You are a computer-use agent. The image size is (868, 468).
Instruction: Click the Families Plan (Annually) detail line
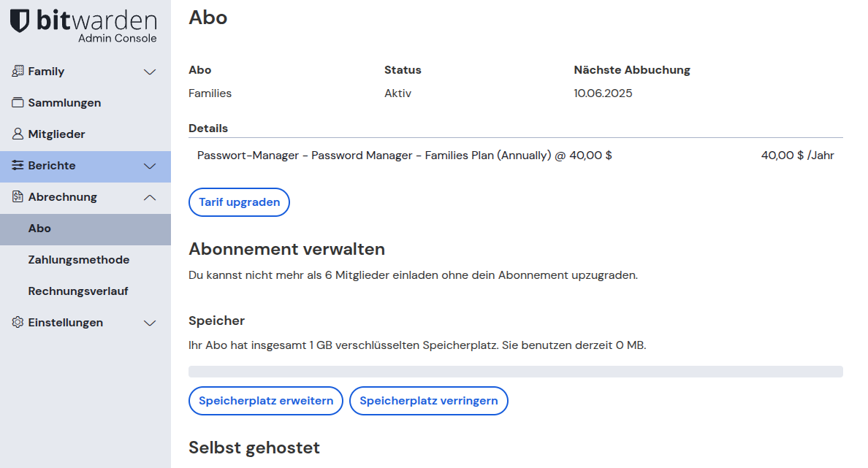click(x=405, y=156)
